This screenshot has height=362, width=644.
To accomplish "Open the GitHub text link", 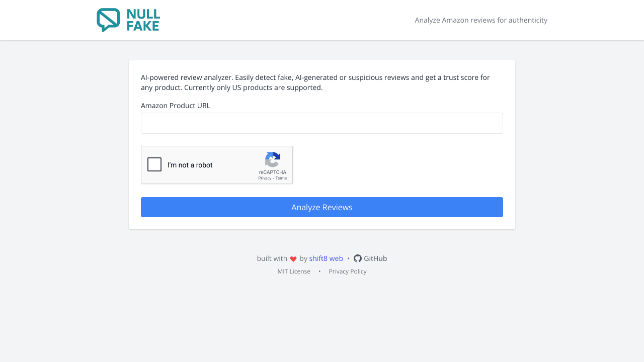I will click(375, 258).
